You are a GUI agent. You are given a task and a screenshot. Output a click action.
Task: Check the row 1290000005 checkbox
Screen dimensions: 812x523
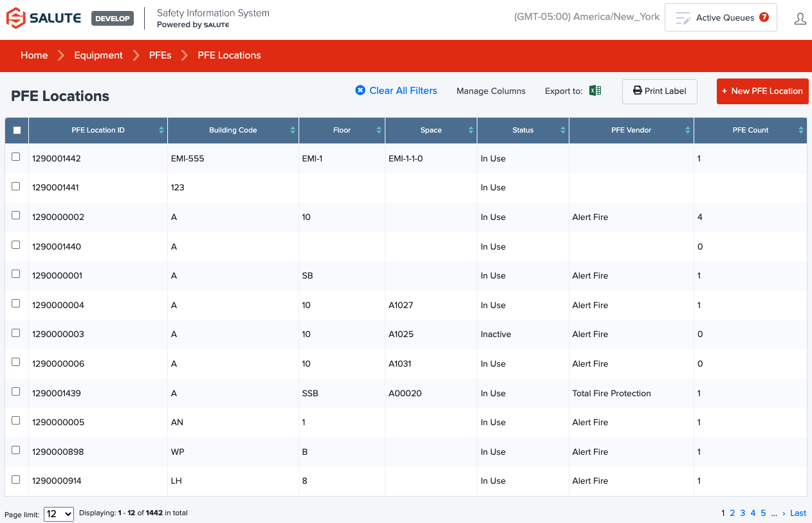16,421
